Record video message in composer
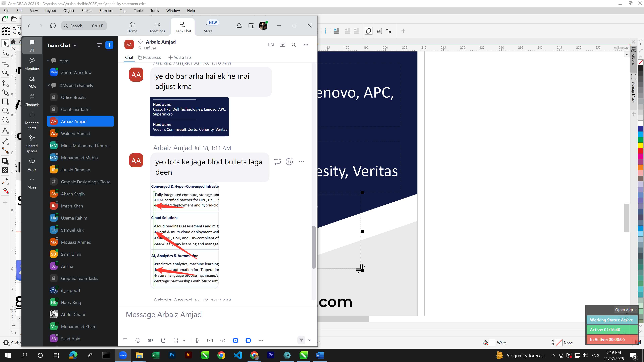The width and height of the screenshot is (644, 362). coord(210,340)
